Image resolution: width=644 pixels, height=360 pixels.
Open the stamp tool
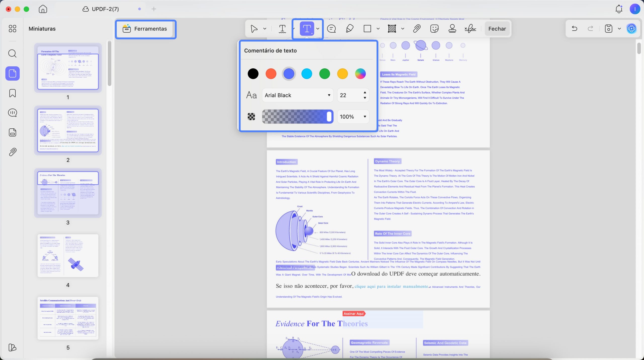452,29
